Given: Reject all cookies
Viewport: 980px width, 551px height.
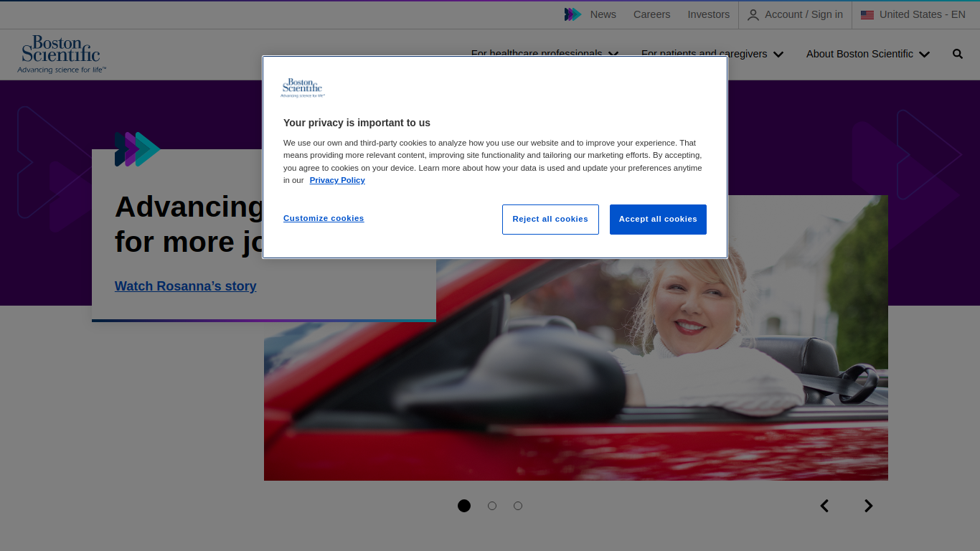Looking at the screenshot, I should [550, 220].
